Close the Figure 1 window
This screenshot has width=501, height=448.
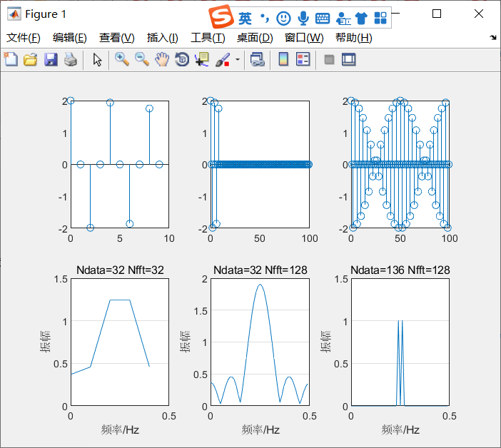479,14
